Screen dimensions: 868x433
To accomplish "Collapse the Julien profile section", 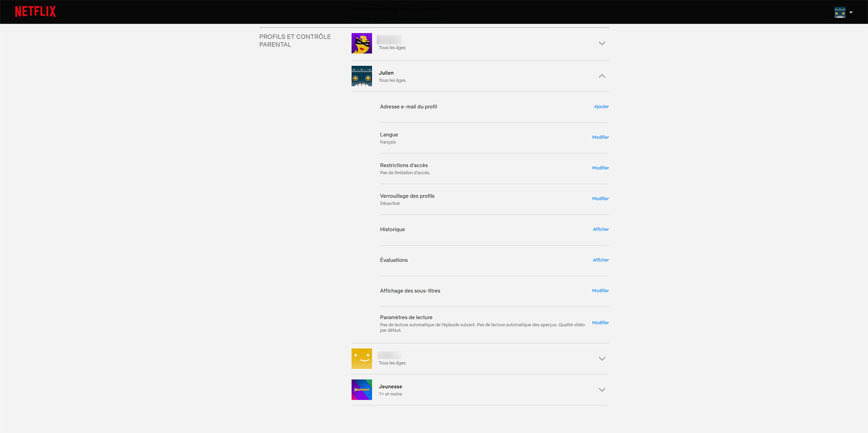I will pyautogui.click(x=602, y=76).
